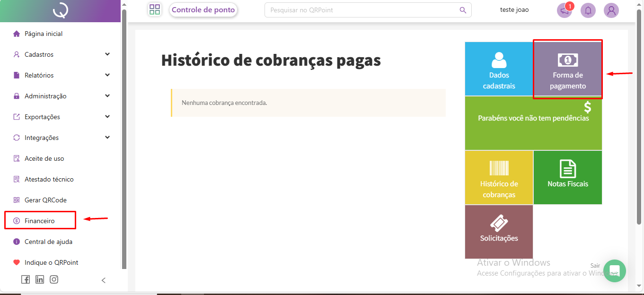Go to Página inicial
The height and width of the screenshot is (295, 644).
click(x=43, y=34)
